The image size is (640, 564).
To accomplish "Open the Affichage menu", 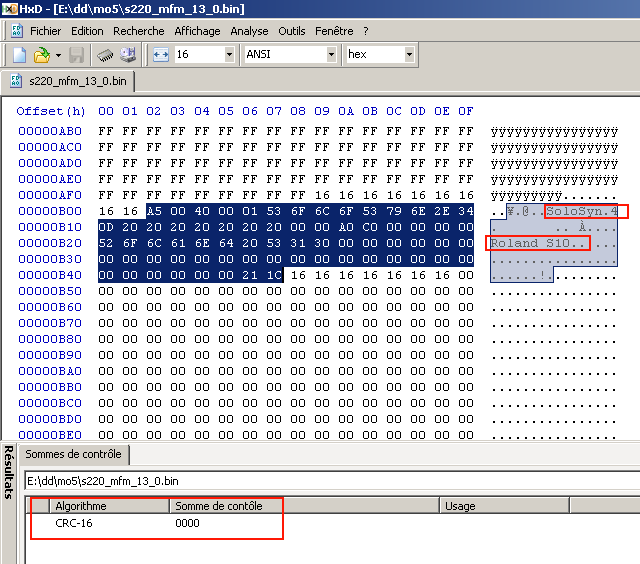I will point(197,31).
